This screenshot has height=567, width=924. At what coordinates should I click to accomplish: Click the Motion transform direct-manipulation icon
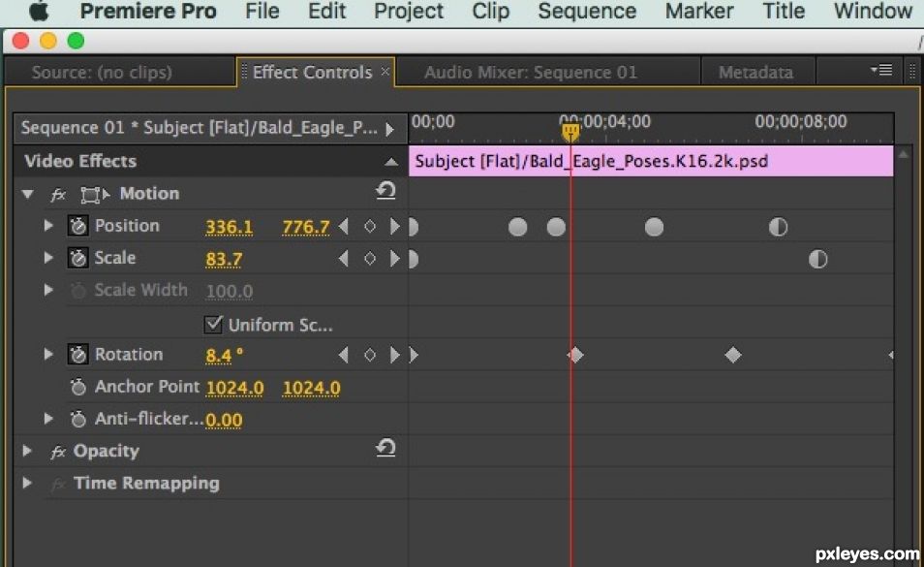[x=94, y=195]
